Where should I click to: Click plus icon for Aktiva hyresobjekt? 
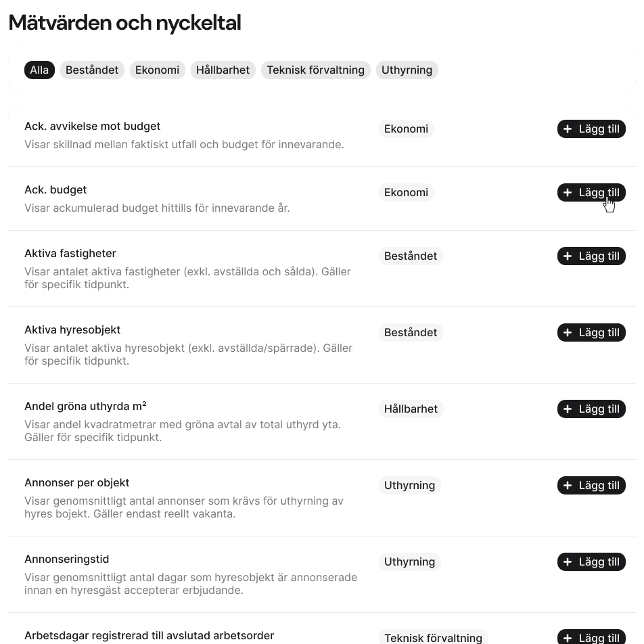(568, 333)
